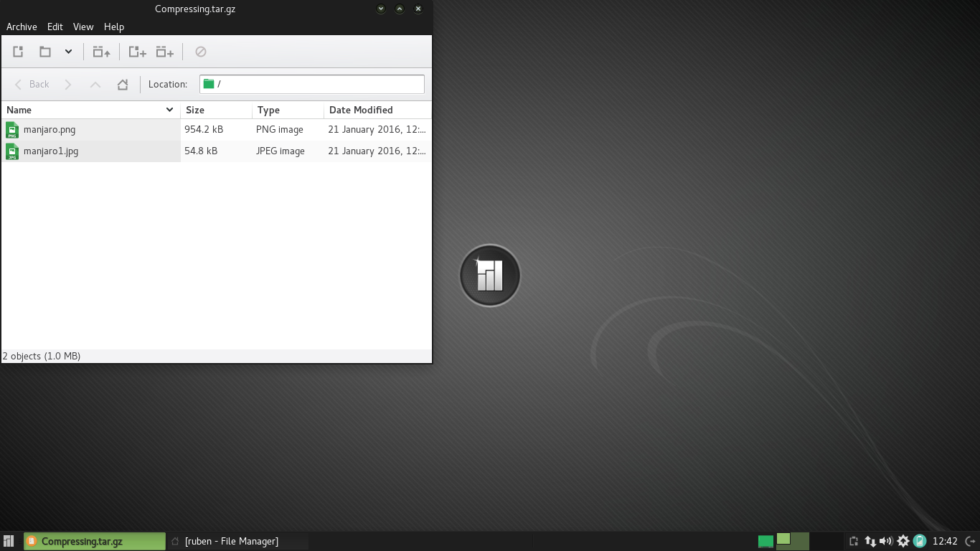
Task: Open the volume control tray icon
Action: (886, 541)
